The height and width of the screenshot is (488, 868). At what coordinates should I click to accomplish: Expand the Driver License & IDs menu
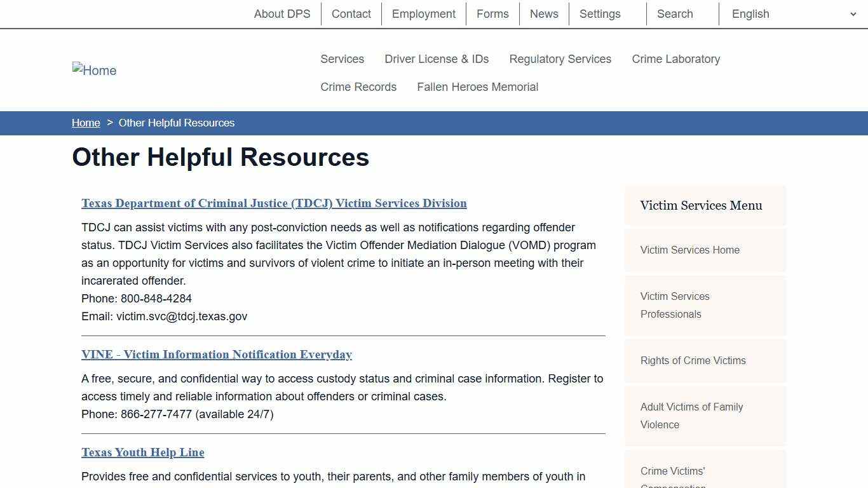point(437,58)
